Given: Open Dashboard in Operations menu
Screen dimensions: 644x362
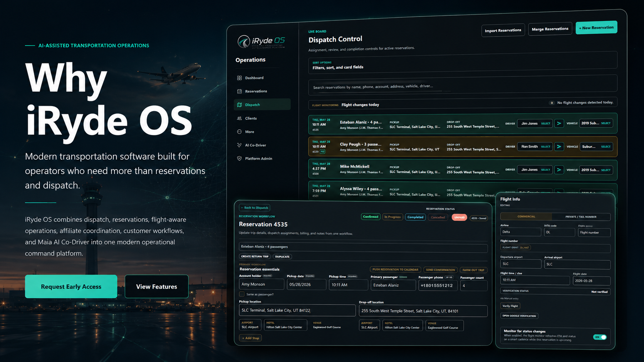Looking at the screenshot, I should 254,78.
